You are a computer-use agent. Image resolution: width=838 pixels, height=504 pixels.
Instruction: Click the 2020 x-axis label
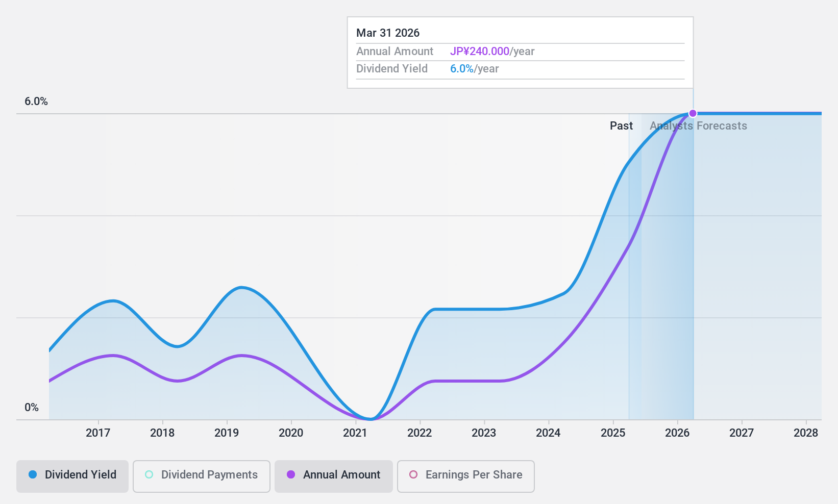(291, 433)
